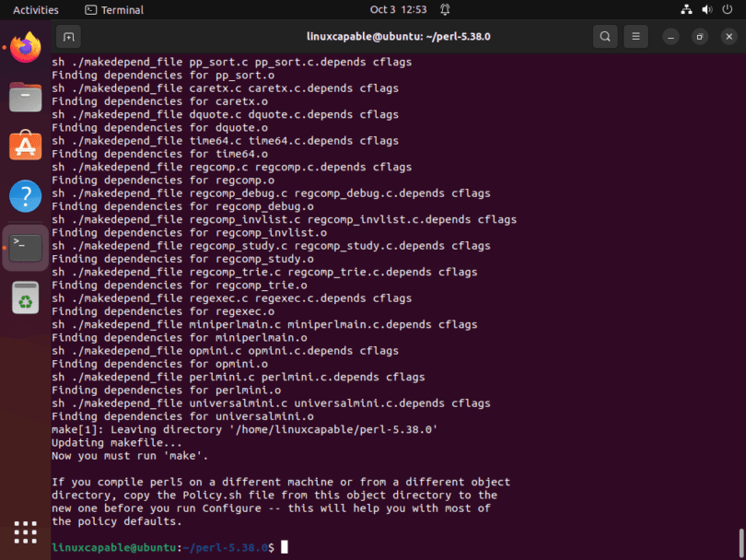Click the notification bell icon

click(445, 9)
